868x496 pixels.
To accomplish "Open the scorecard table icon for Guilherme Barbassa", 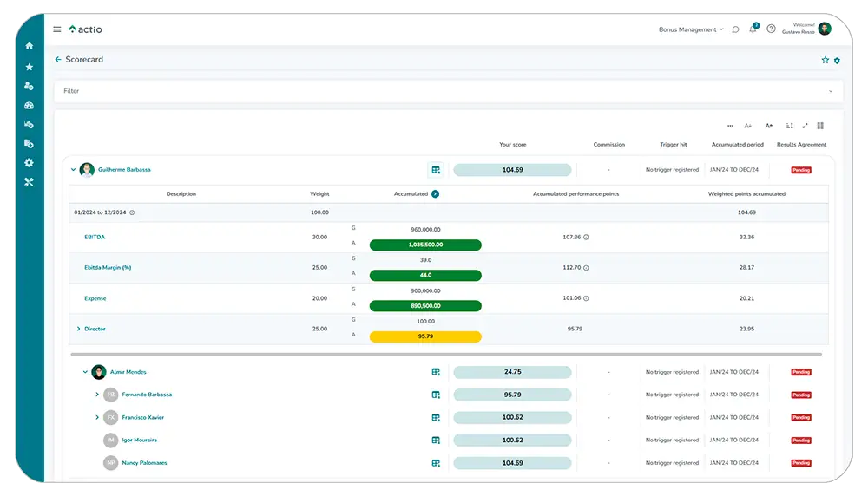I will (436, 170).
